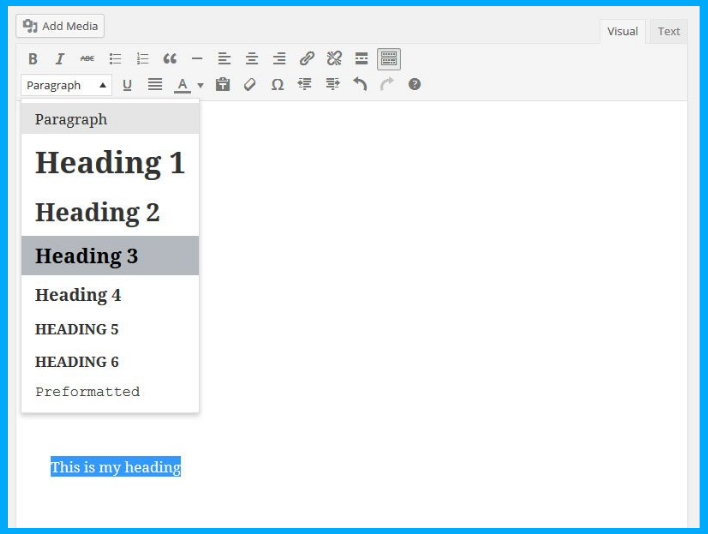The height and width of the screenshot is (534, 708).
Task: Choose Heading 1 format
Action: tap(110, 163)
